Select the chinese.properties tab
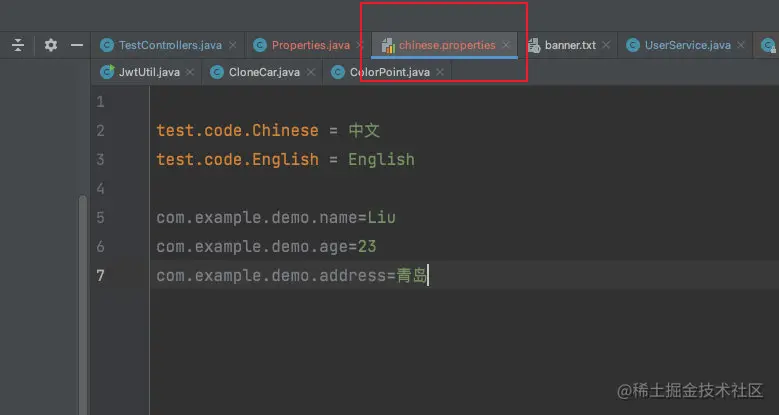779x415 pixels. [x=447, y=45]
